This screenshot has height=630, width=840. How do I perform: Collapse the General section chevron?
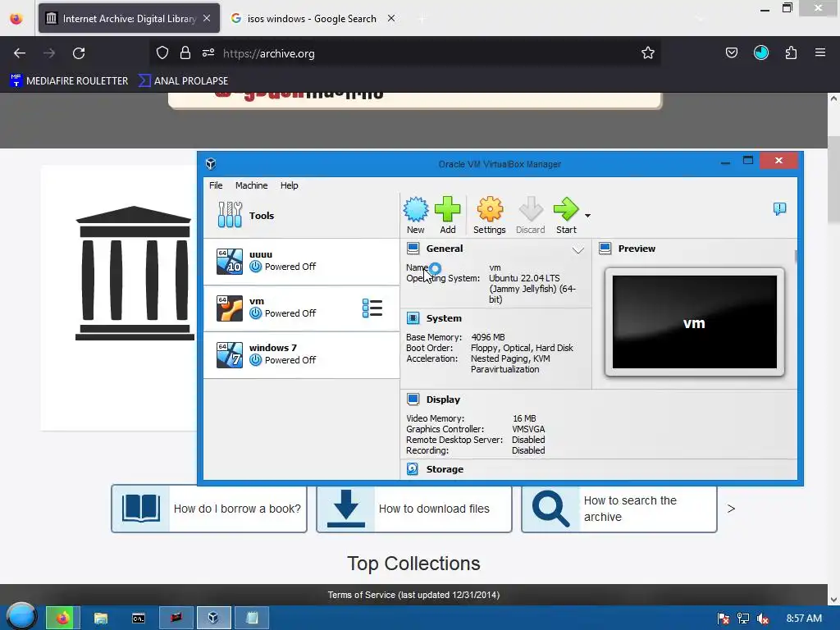(x=577, y=249)
